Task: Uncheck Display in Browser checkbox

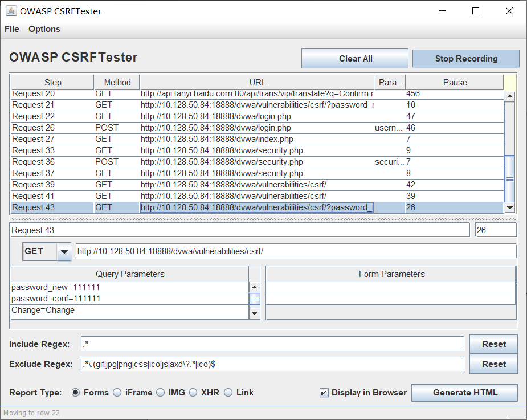Action: click(324, 393)
